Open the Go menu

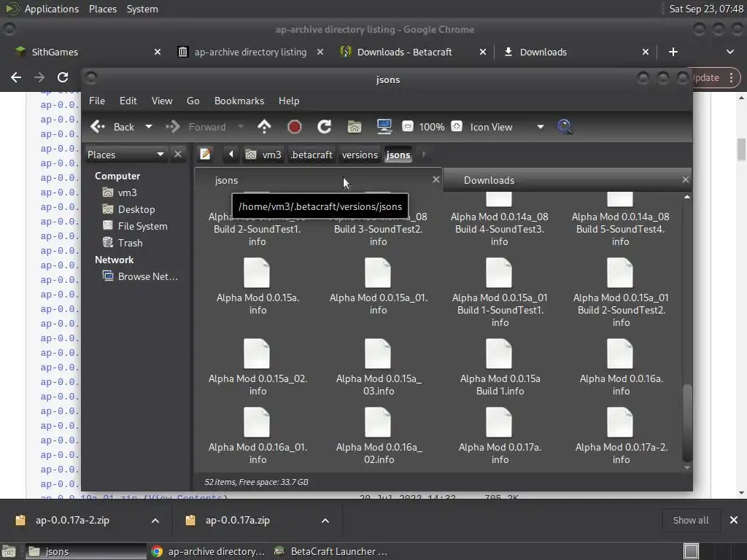click(x=193, y=101)
